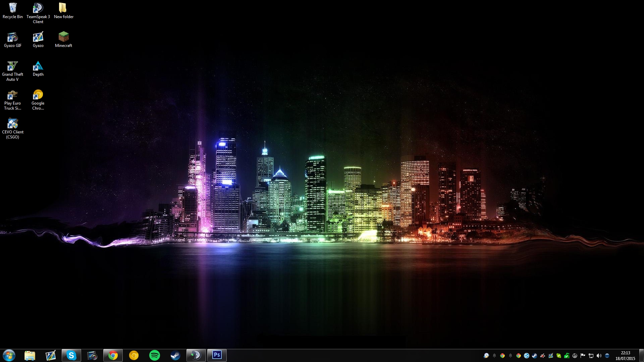
Task: Select the New folder desktop icon
Action: (x=63, y=10)
